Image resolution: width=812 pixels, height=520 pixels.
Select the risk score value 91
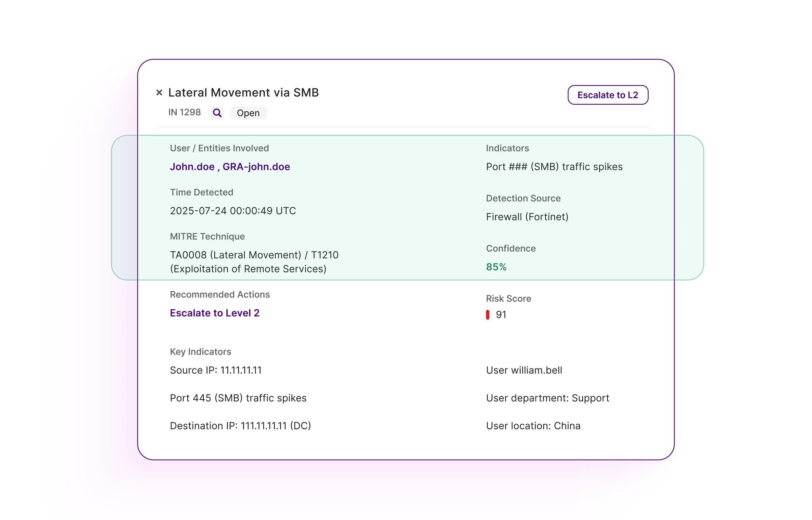501,315
